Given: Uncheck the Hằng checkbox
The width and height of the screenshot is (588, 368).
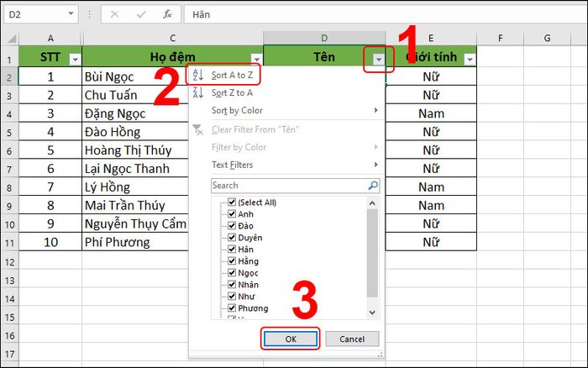Looking at the screenshot, I should pyautogui.click(x=232, y=261).
